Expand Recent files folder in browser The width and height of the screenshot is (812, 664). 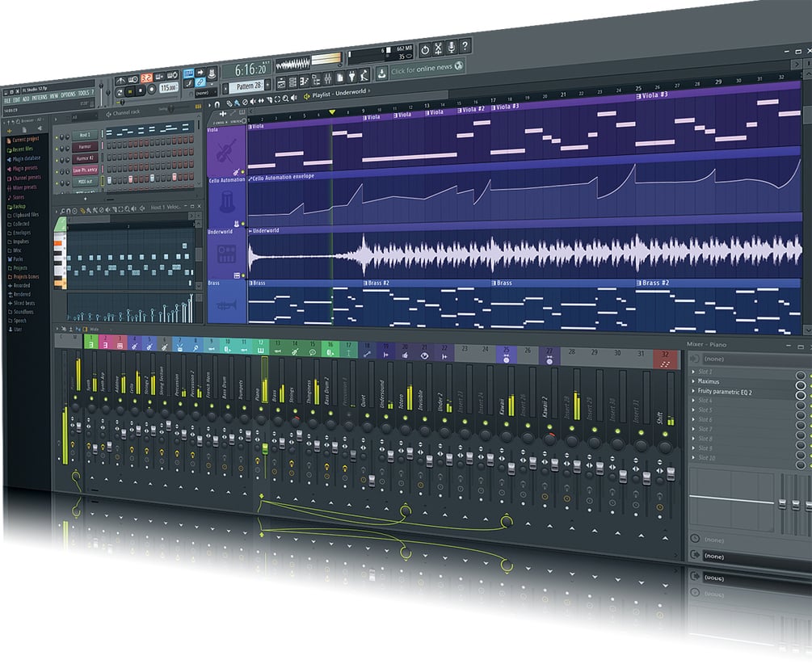tap(19, 149)
